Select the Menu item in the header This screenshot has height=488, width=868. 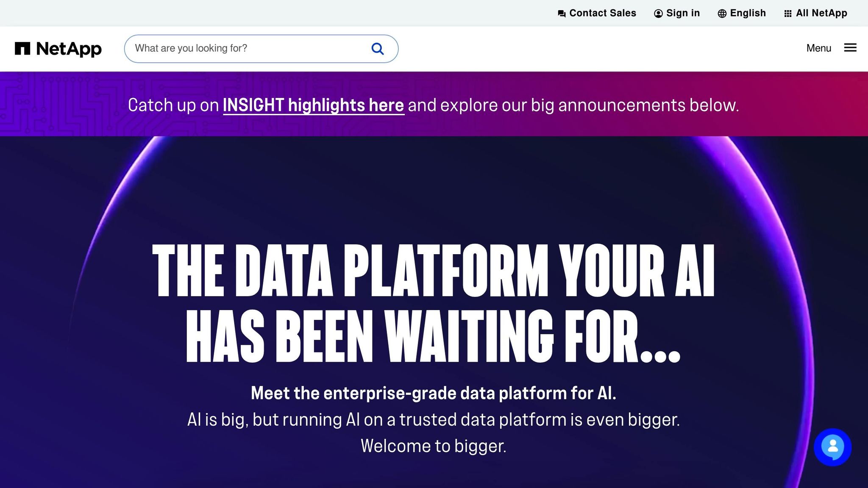(x=818, y=48)
